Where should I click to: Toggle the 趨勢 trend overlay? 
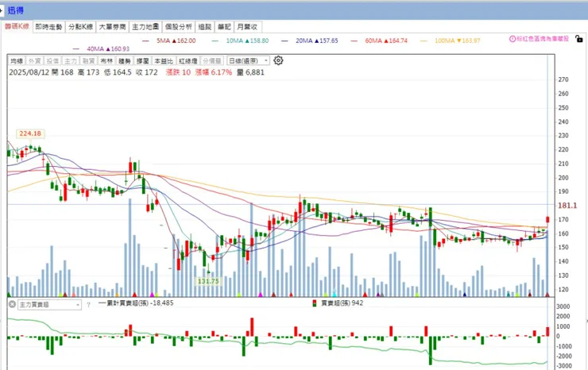coord(125,60)
